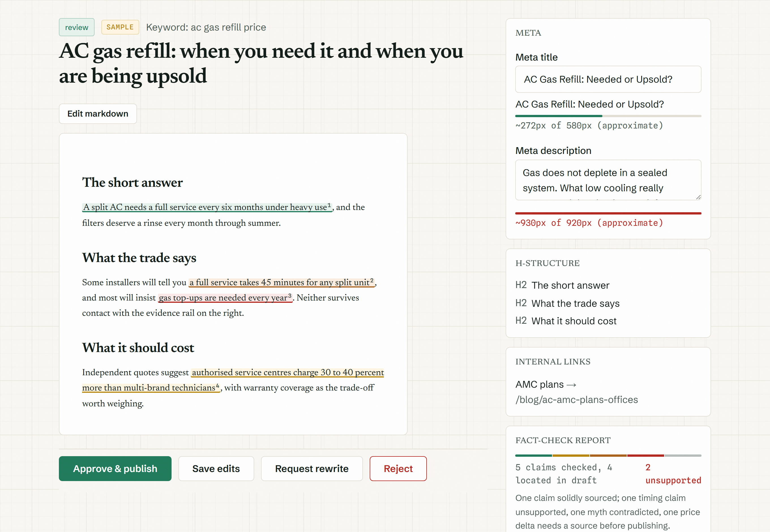Click the red meta description width bar
The height and width of the screenshot is (532, 770).
point(608,213)
